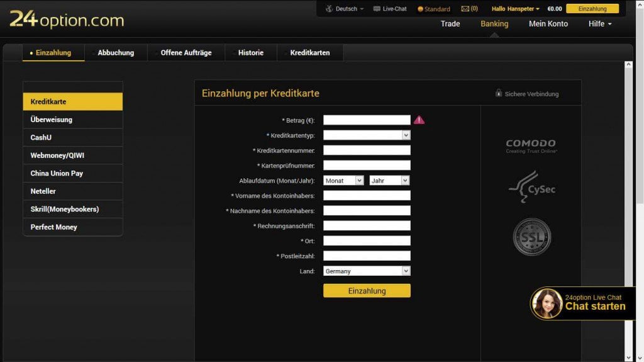Image resolution: width=644 pixels, height=362 pixels.
Task: Click Chat starten live chat button
Action: 595,306
